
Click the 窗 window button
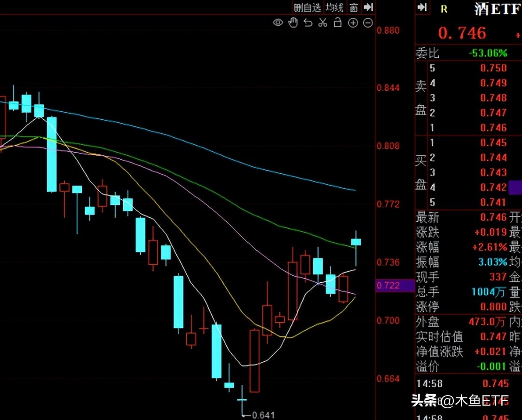click(x=354, y=8)
